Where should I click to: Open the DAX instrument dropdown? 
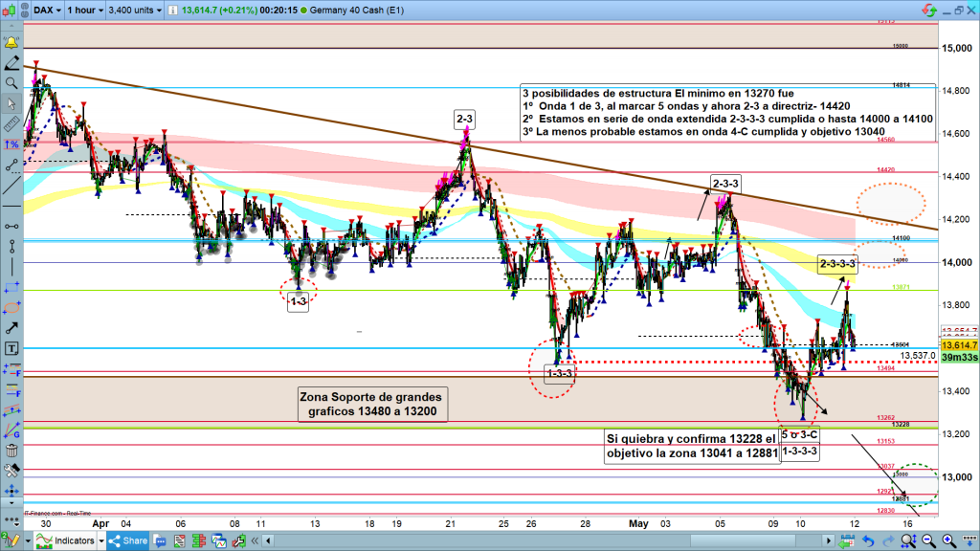point(46,11)
